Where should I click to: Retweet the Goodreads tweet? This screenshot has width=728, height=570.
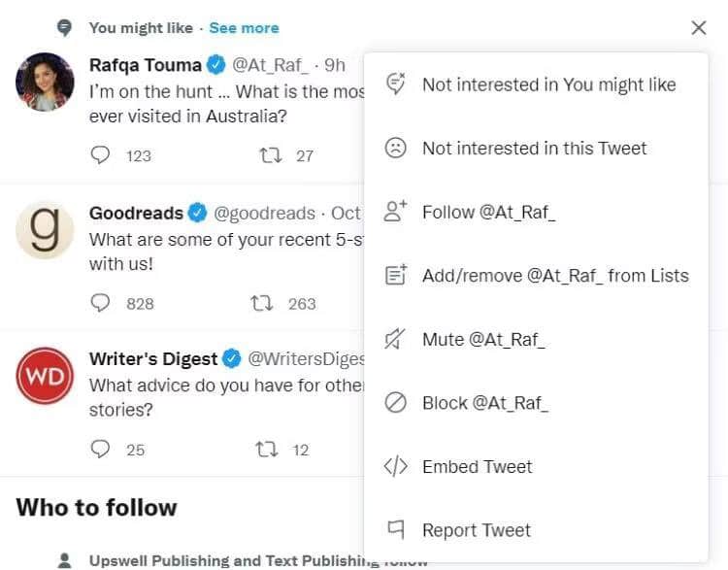261,304
